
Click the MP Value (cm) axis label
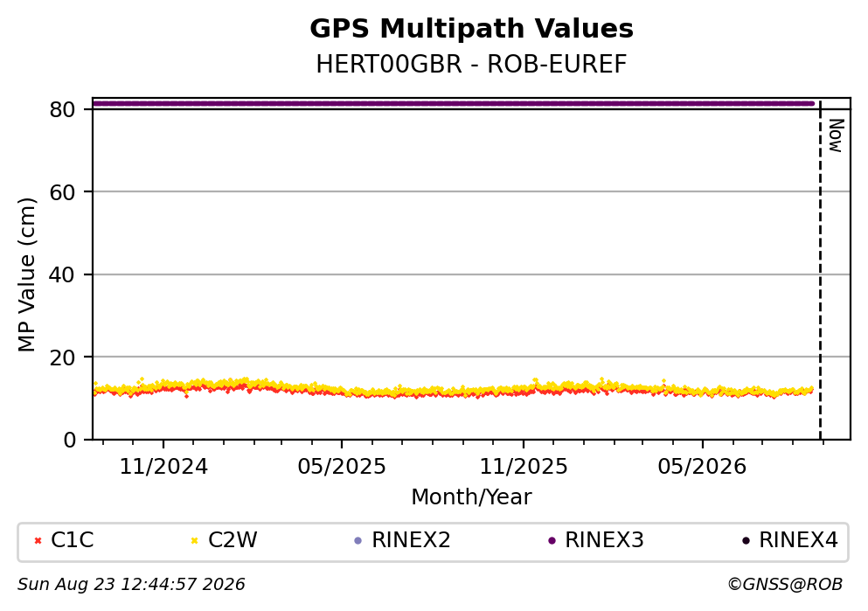(x=26, y=274)
